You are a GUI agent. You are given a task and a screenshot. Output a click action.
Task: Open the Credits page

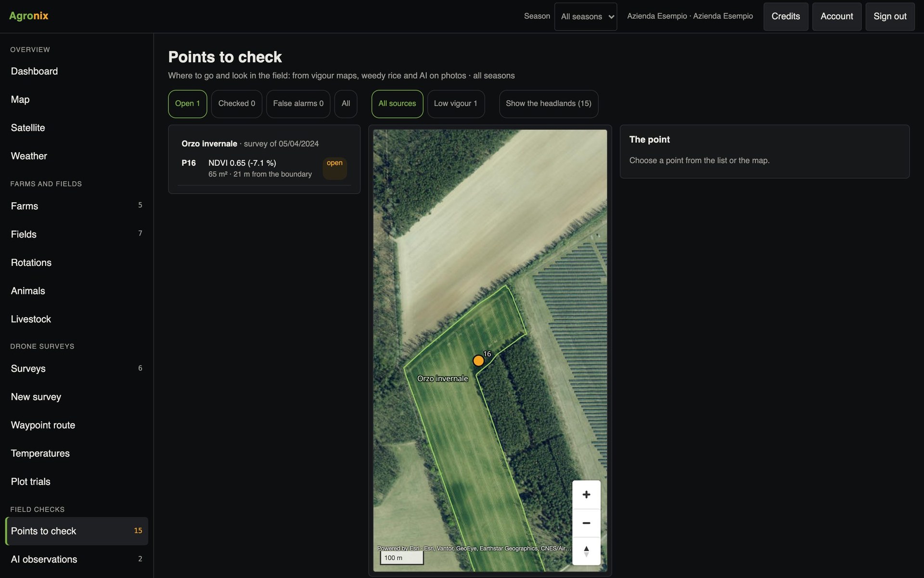click(x=786, y=16)
